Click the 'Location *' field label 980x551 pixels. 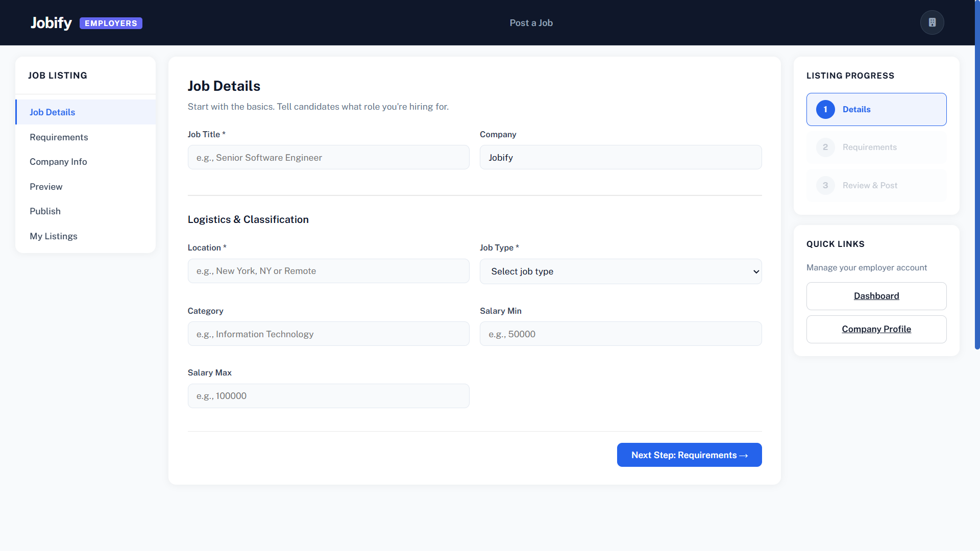tap(207, 247)
